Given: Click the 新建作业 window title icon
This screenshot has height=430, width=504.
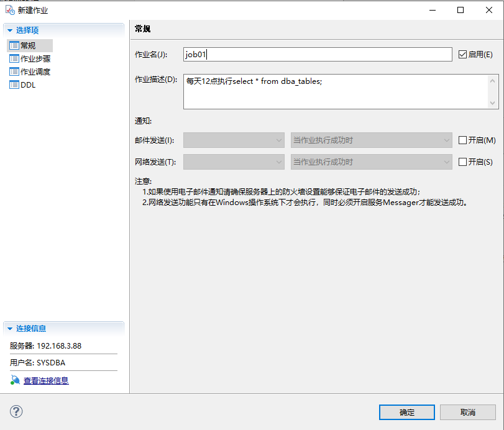Looking at the screenshot, I should (10, 11).
